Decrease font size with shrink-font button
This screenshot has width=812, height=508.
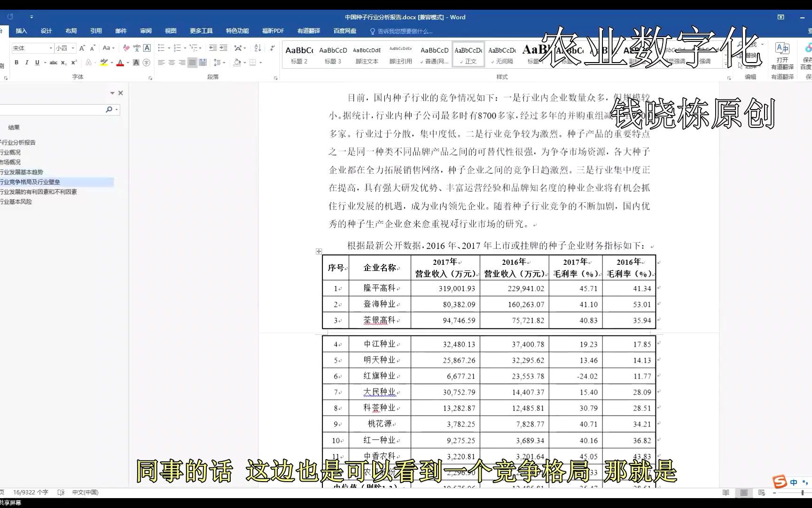point(93,48)
